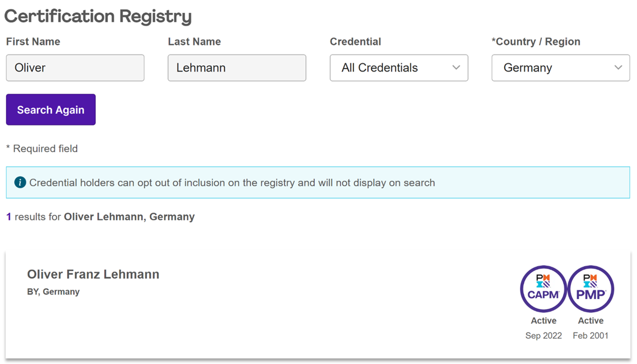The width and height of the screenshot is (637, 364).
Task: Click the Certification Registry heading
Action: pyautogui.click(x=98, y=16)
